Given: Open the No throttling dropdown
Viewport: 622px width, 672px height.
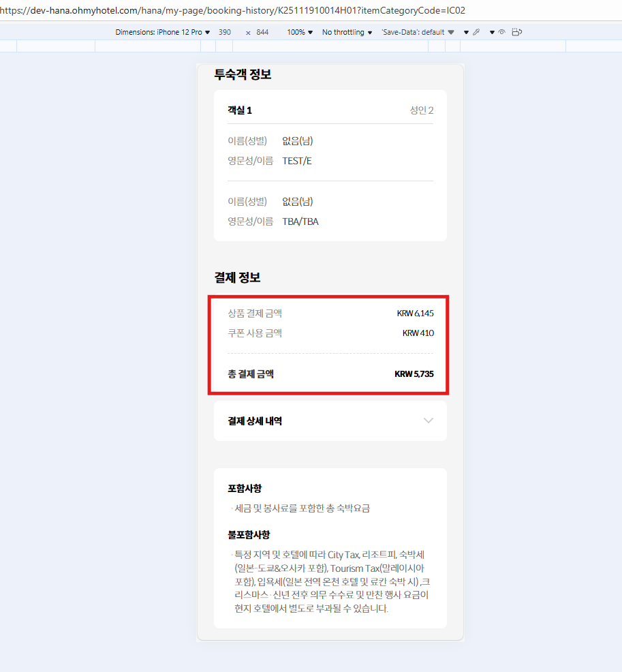Looking at the screenshot, I should (347, 32).
